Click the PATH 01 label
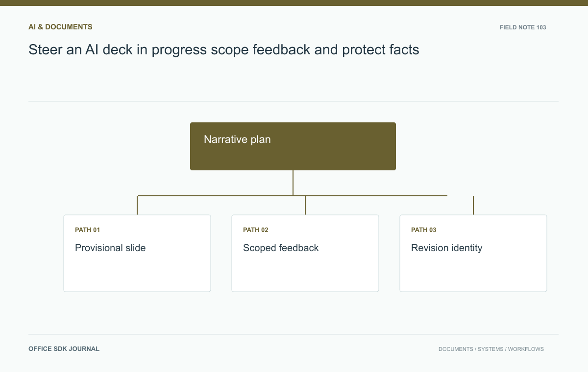The height and width of the screenshot is (372, 588). (x=88, y=230)
